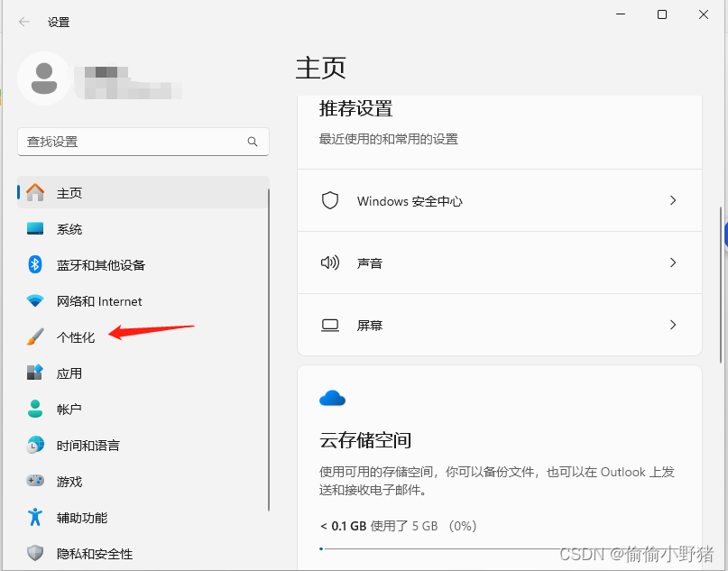Click the sidebar navigation scrollbar
Screen dimensions: 728x571
coord(268,350)
